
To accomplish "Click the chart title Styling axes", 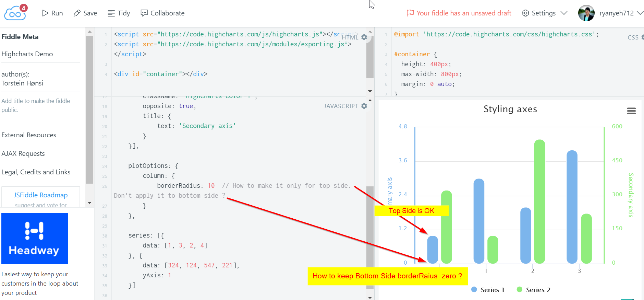I will pos(510,109).
